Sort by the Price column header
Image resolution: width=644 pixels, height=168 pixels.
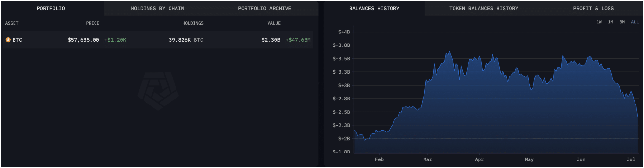tap(93, 23)
